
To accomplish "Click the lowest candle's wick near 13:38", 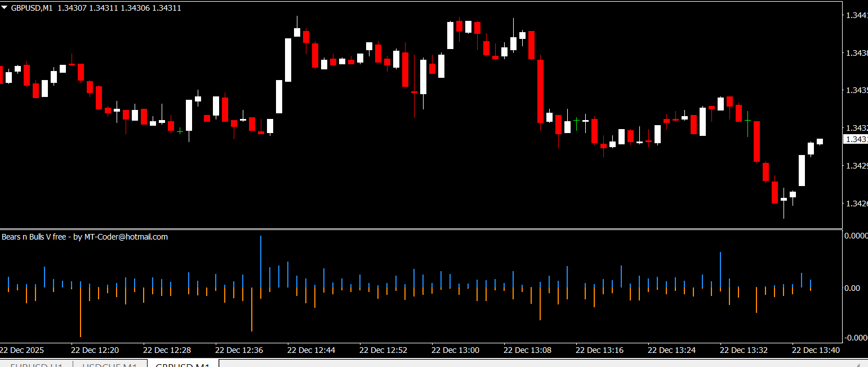I will coord(784,211).
